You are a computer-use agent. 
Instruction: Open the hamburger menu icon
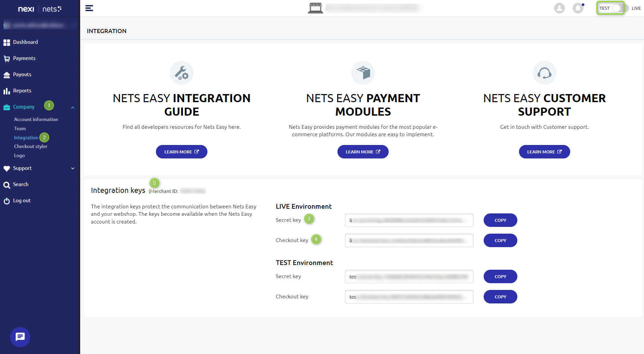89,8
